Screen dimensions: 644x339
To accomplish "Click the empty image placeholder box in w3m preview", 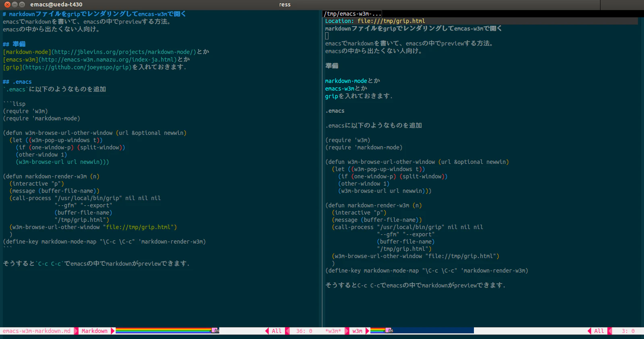I will tap(327, 36).
